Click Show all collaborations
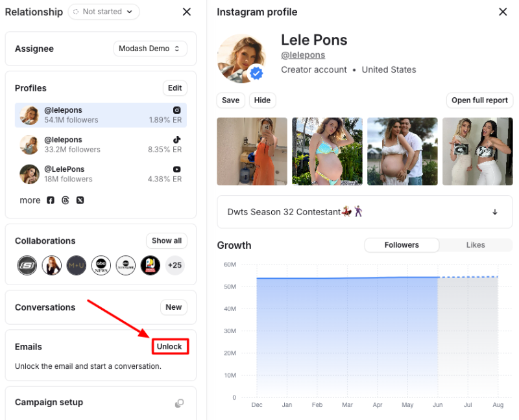This screenshot has height=420, width=519. coord(167,240)
